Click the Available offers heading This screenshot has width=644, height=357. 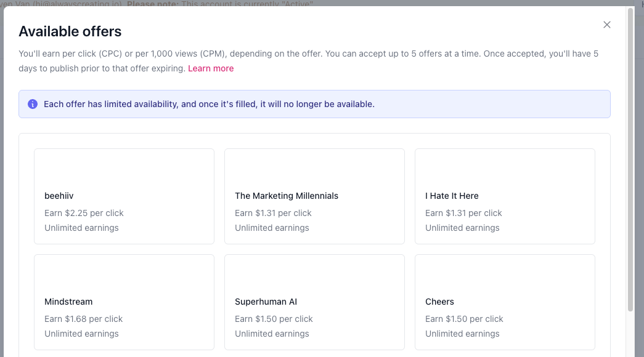(70, 31)
